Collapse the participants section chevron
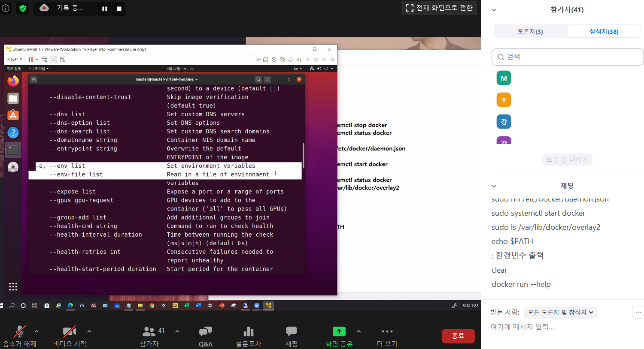644x349 pixels. pyautogui.click(x=494, y=10)
